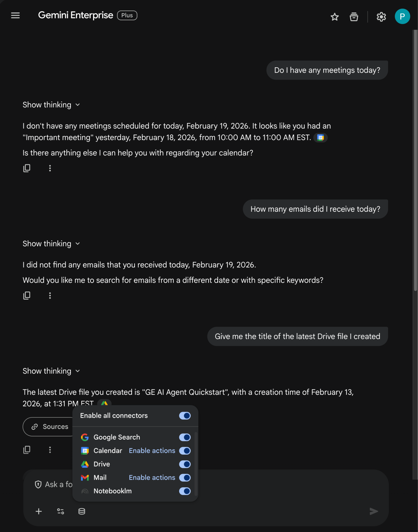Click the send arrow icon

374,511
